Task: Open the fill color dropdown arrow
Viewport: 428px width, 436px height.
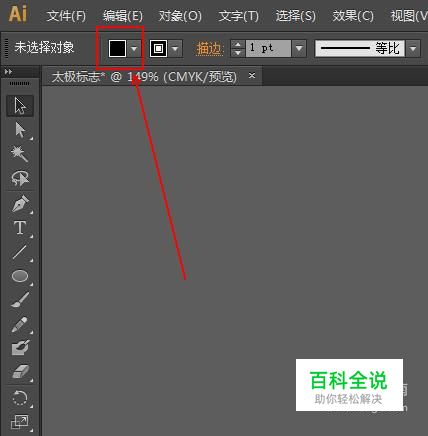Action: [134, 49]
